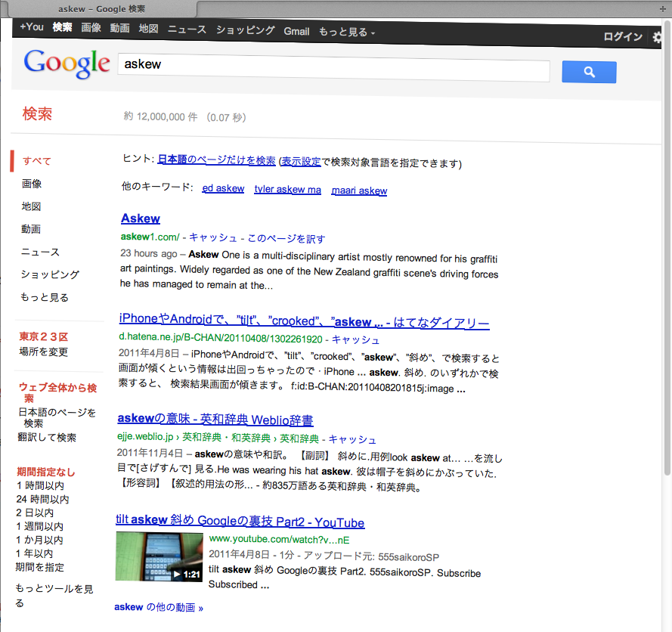672x632 pixels.
Task: Select すべて in the left sidebar
Action: 37,161
